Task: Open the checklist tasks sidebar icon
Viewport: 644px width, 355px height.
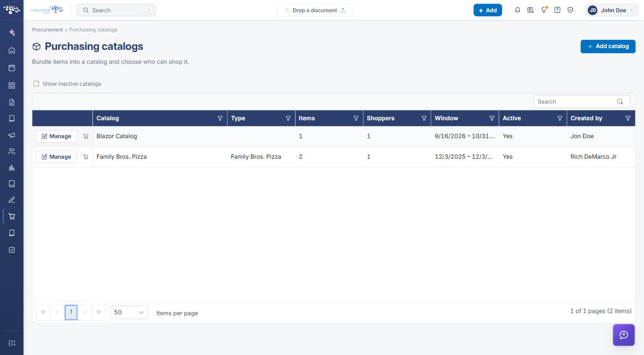Action: click(12, 250)
